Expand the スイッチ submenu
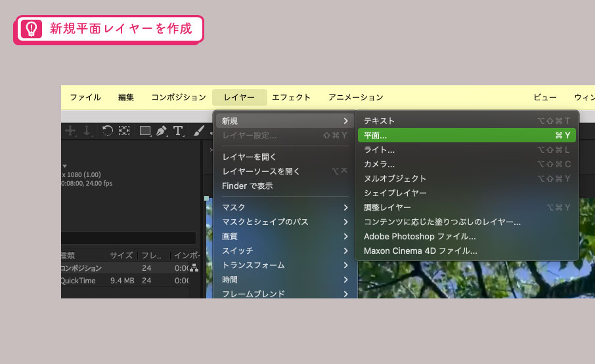The image size is (595, 364). [285, 251]
